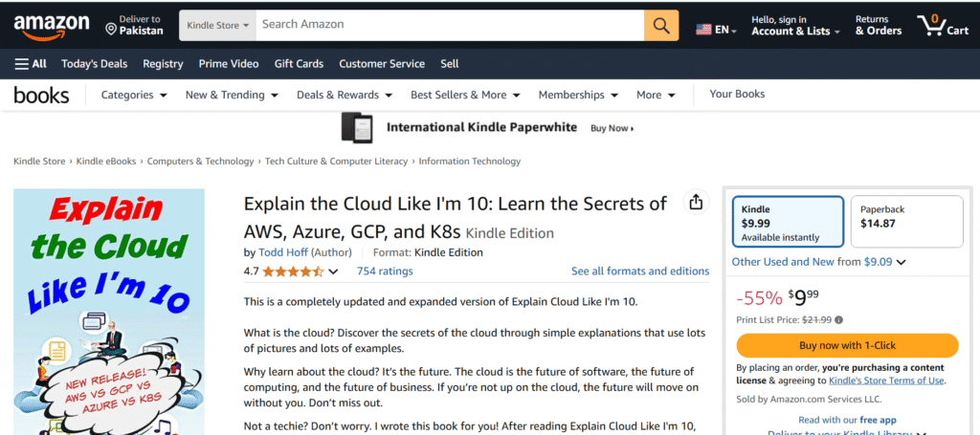Open Kindle's Store Terms of Use
The image size is (980, 435).
[x=886, y=381]
